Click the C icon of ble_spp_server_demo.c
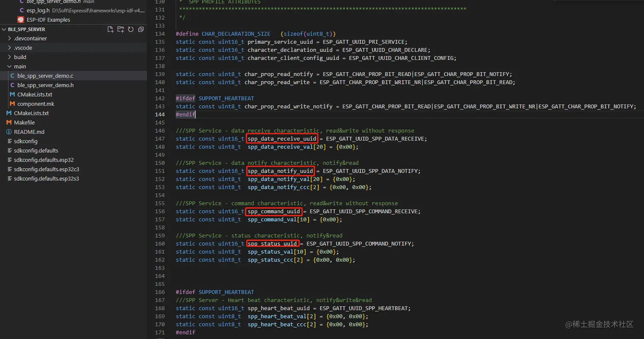 coord(12,75)
